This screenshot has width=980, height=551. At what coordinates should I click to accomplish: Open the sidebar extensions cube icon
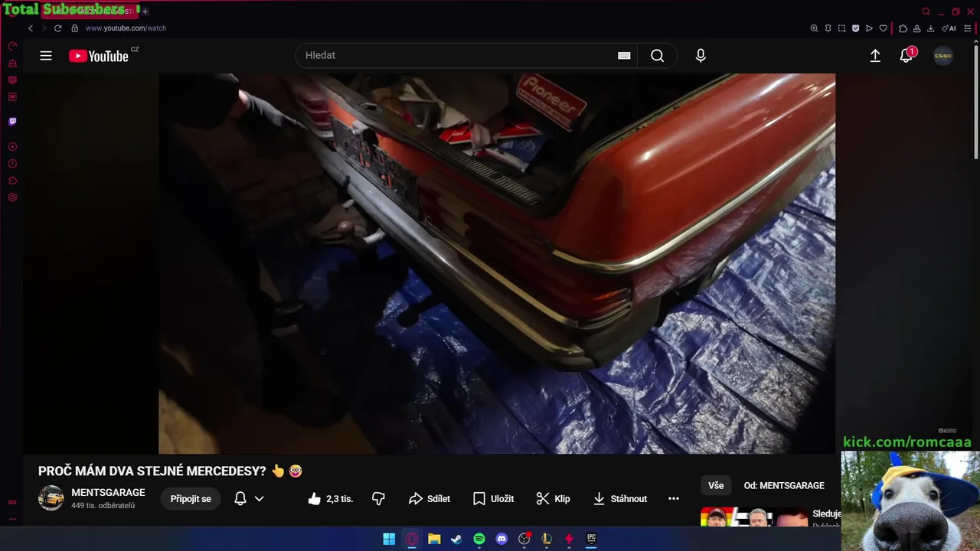point(12,181)
